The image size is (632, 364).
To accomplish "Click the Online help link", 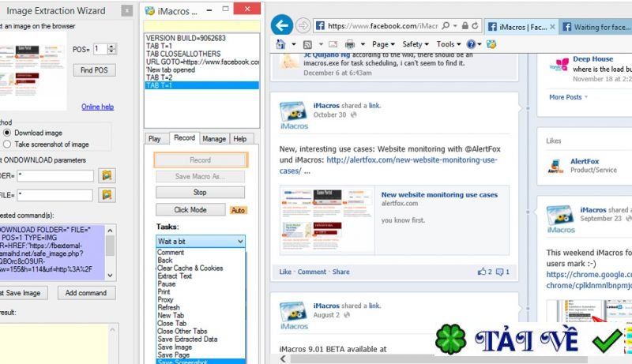I will (x=97, y=107).
